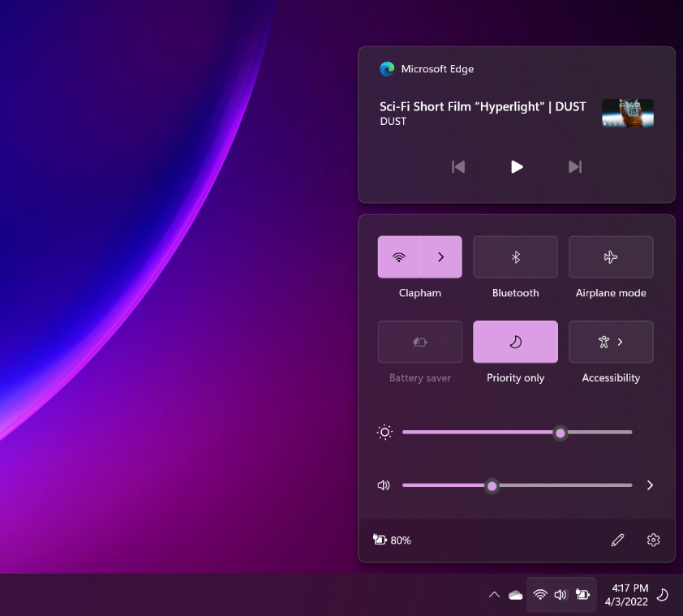The width and height of the screenshot is (683, 616).
Task: Skip to previous track in media player
Action: pyautogui.click(x=458, y=166)
